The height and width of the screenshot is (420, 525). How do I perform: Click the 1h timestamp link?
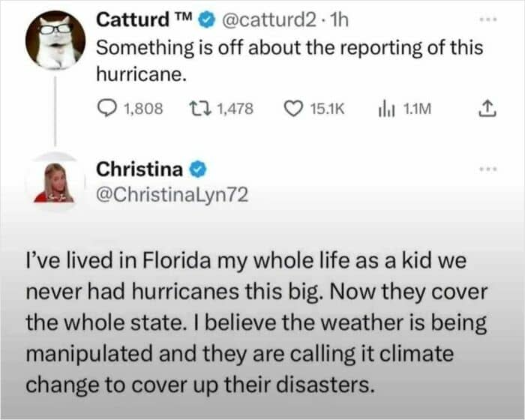point(338,19)
